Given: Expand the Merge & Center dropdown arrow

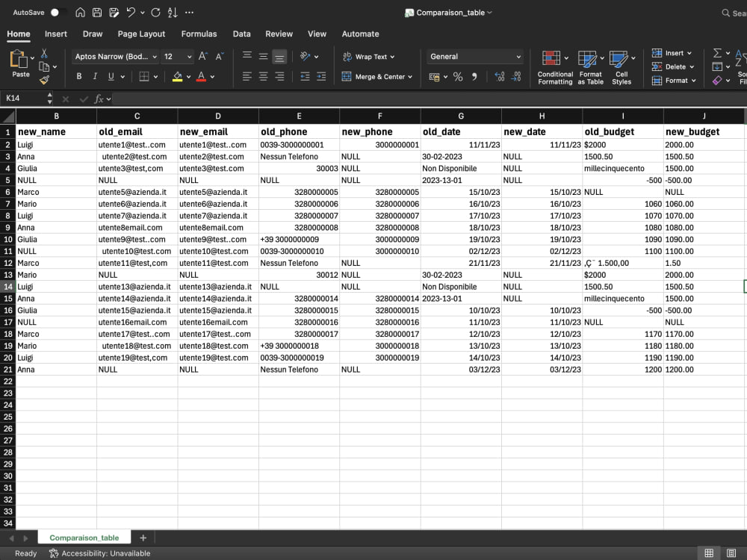Looking at the screenshot, I should pos(409,77).
